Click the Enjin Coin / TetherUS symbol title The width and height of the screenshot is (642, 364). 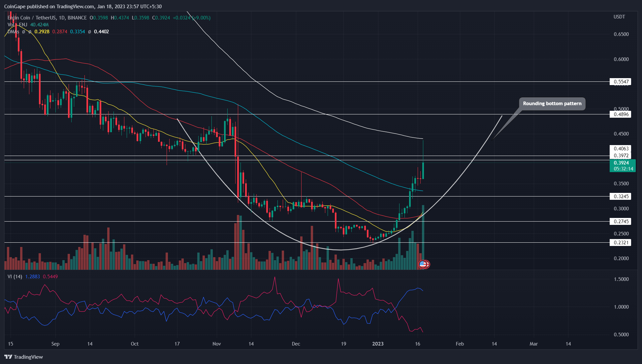point(47,18)
